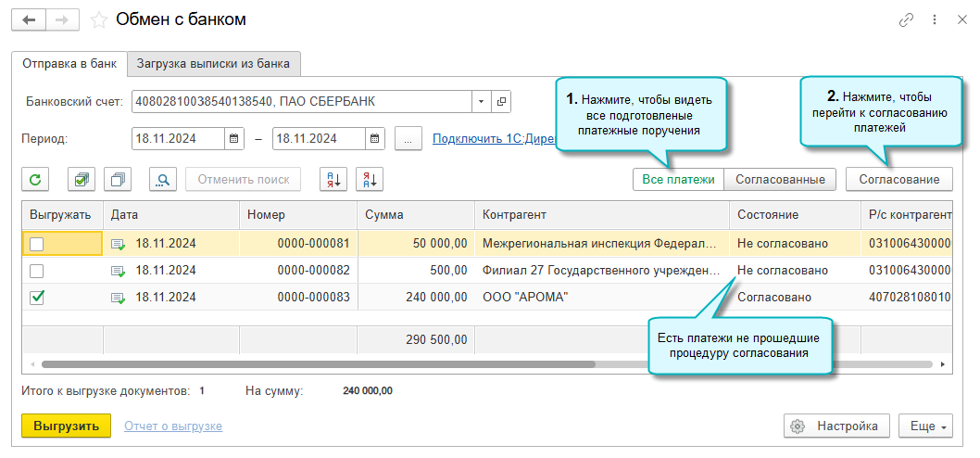Click the Банковский счет input field
Screen dimensions: 980x458
click(x=302, y=101)
